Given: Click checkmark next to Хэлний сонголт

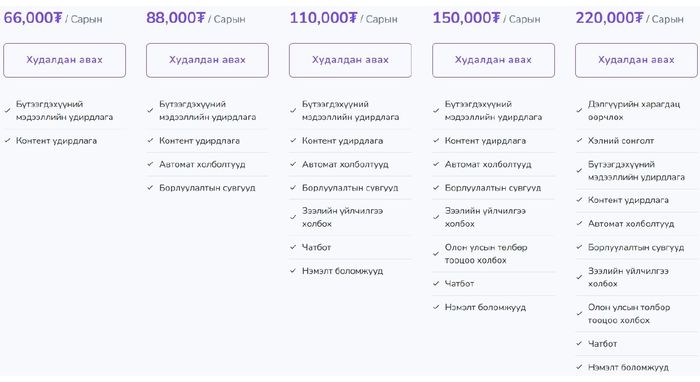Looking at the screenshot, I should 579,141.
